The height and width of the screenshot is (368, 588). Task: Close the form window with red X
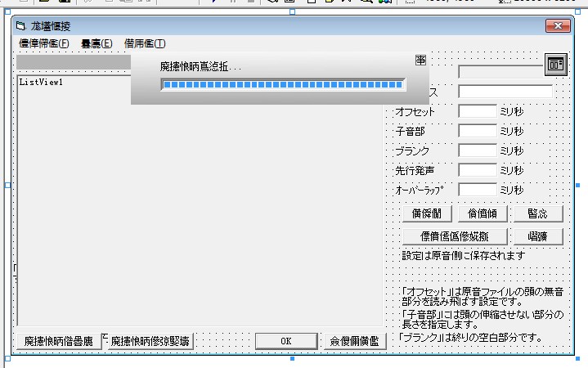coord(558,26)
